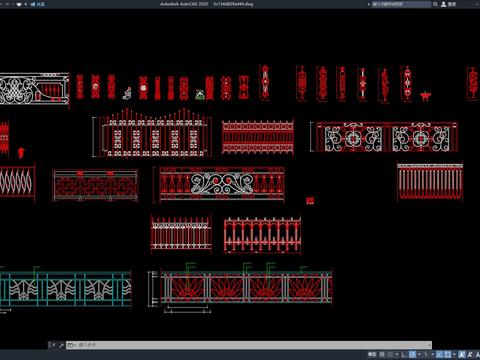The height and width of the screenshot is (360, 480).
Task: Click the share arrow icon in quick access toolbar
Action: coord(32,4)
